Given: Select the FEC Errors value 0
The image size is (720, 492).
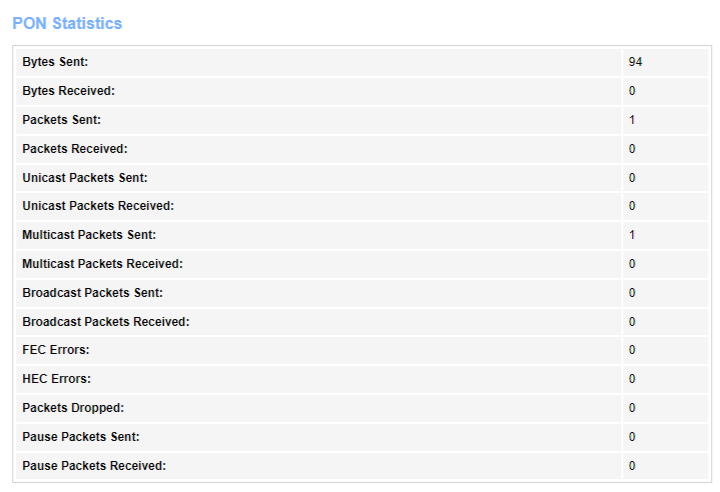Looking at the screenshot, I should pos(632,350).
